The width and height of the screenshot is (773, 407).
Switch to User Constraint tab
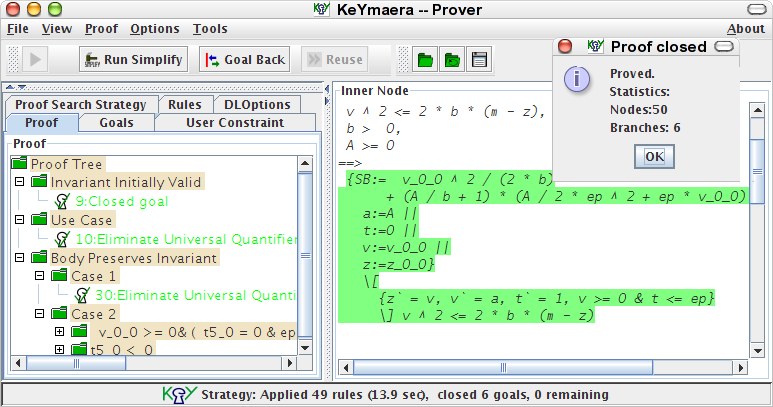pos(235,123)
